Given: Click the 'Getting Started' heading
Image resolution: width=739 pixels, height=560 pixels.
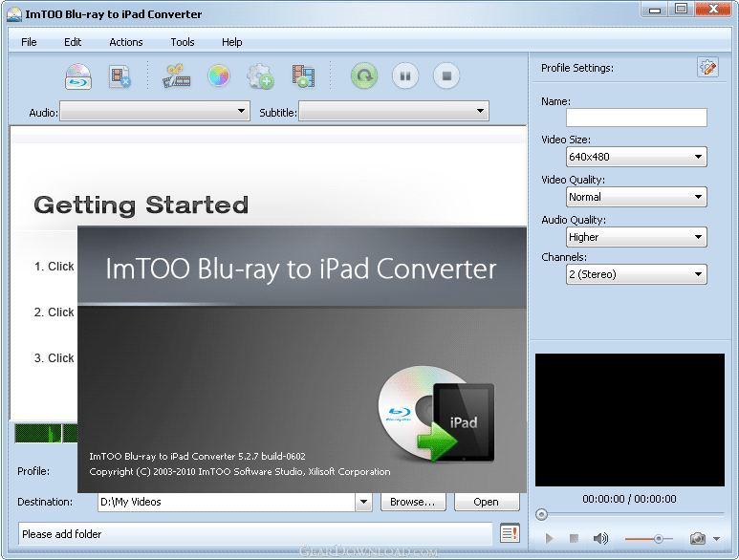Looking at the screenshot, I should pos(141,205).
